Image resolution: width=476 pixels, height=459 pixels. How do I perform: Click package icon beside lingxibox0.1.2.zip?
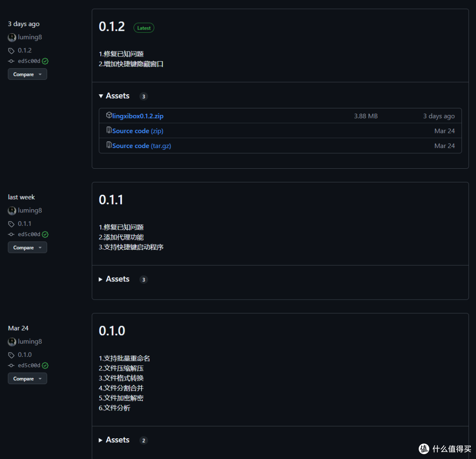(109, 115)
